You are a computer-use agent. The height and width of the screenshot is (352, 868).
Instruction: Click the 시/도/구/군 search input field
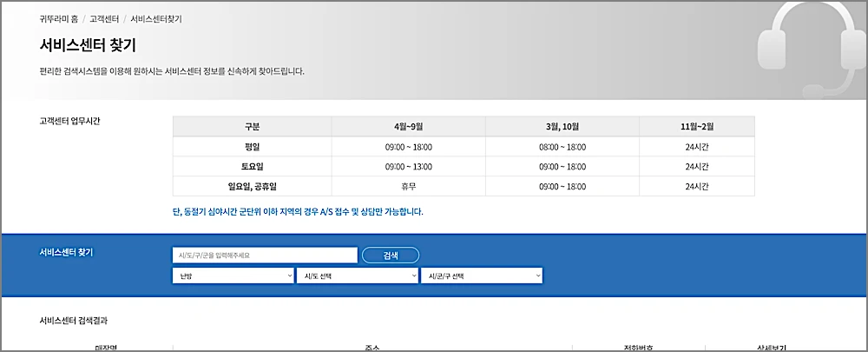coord(265,255)
